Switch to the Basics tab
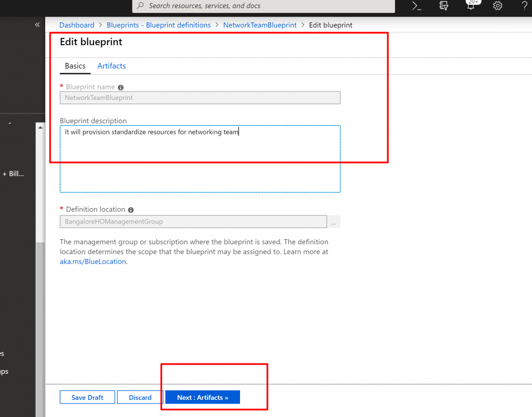 (x=75, y=66)
